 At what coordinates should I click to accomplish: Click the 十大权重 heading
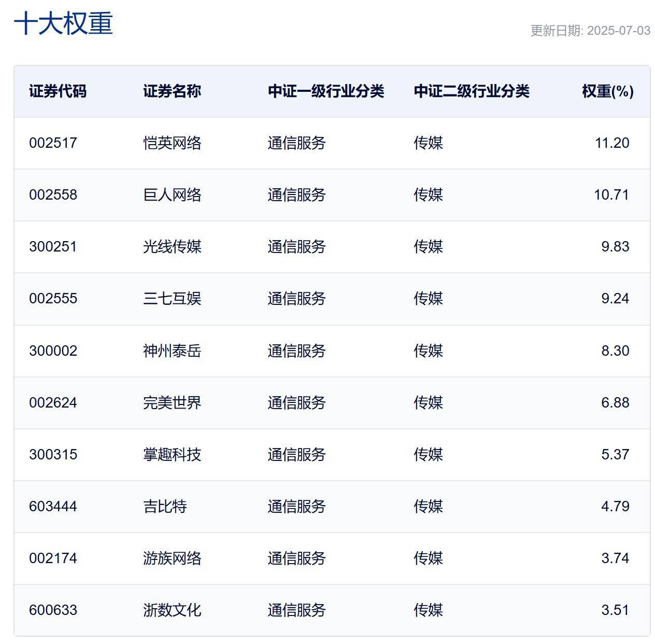tap(63, 24)
